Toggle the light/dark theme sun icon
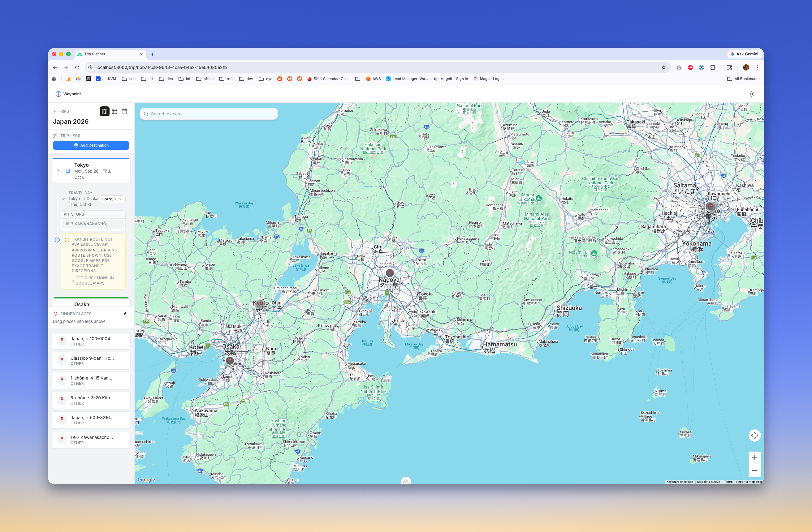Viewport: 812px width, 532px height. click(751, 94)
